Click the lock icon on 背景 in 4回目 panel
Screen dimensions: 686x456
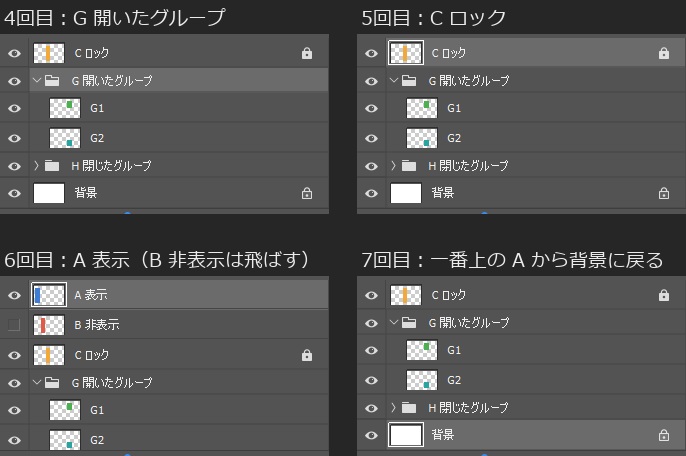tap(307, 193)
